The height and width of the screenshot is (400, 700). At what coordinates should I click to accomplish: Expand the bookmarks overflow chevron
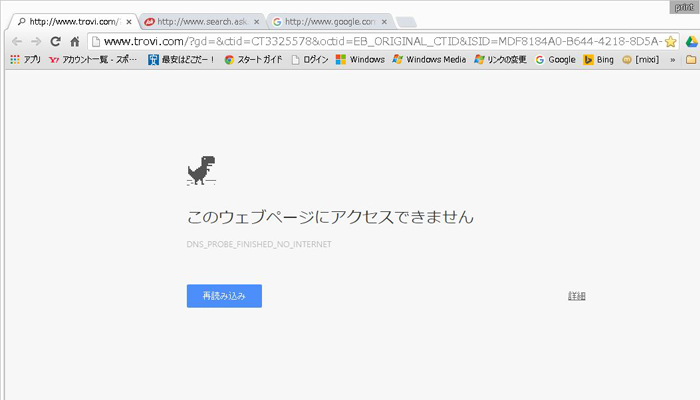(672, 60)
